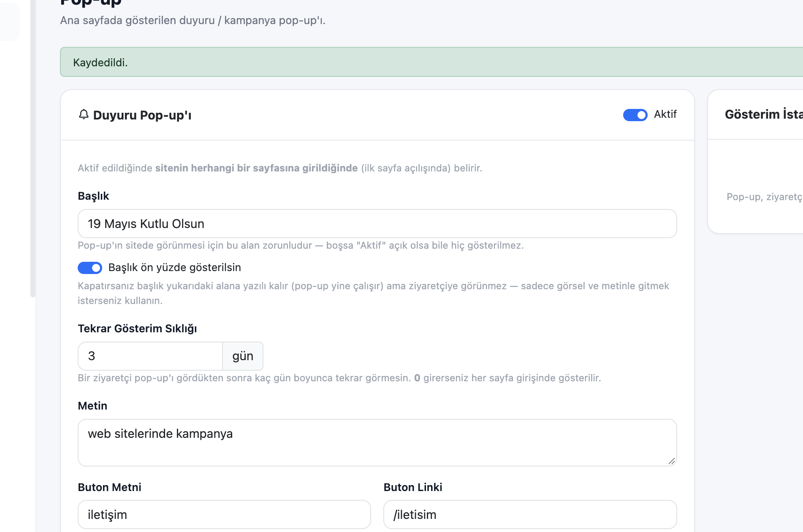Viewport: 803px width, 532px height.
Task: Click the Buton Metni label
Action: 109,487
